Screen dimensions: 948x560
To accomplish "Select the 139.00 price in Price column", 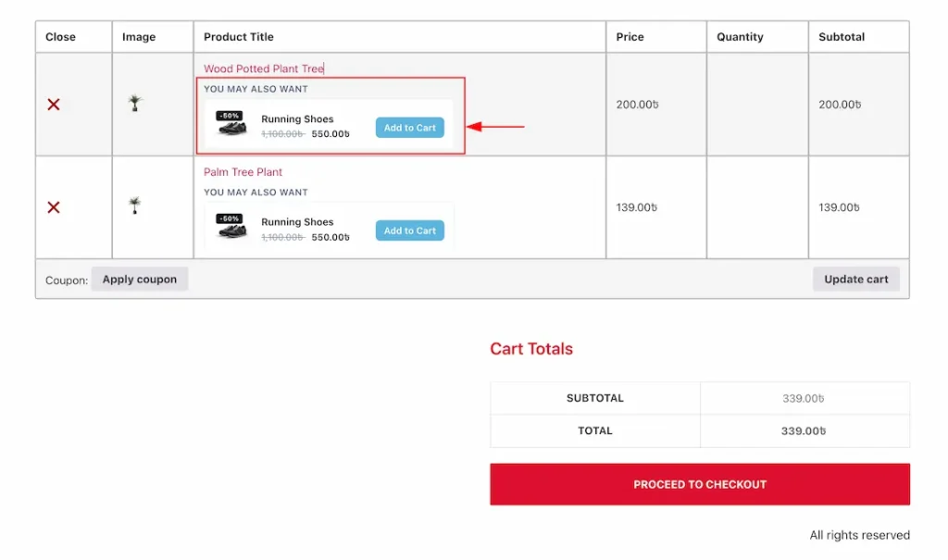I will pyautogui.click(x=637, y=207).
